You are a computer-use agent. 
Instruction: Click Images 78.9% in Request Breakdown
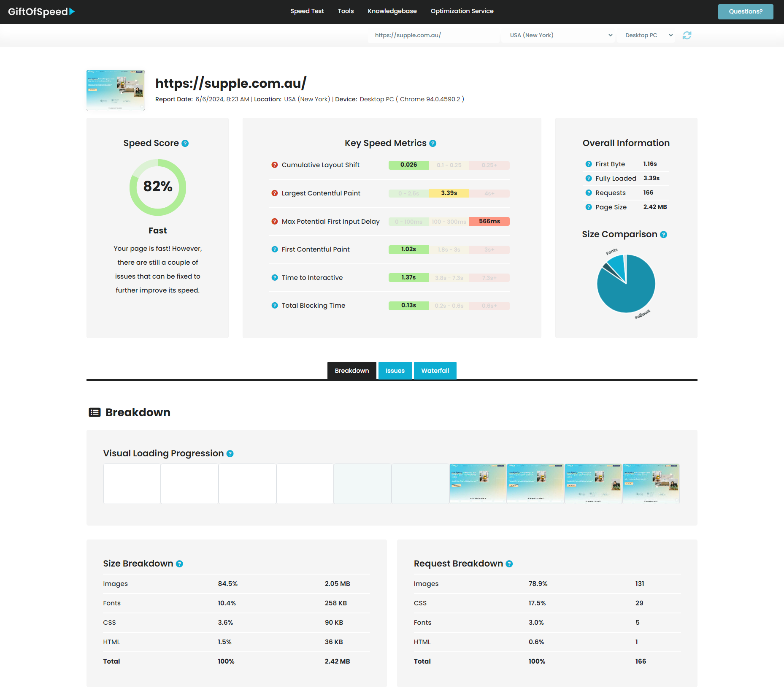(538, 584)
